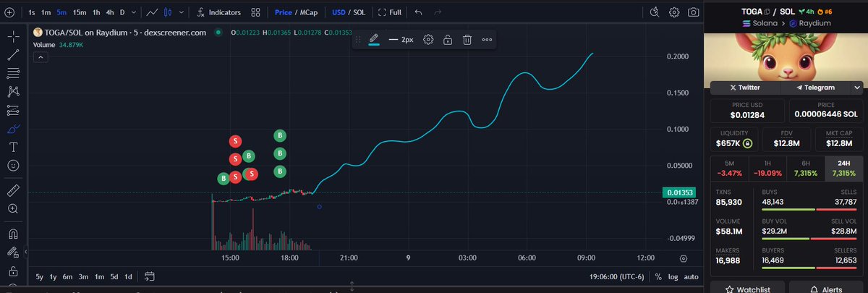Select the 5m timeframe

(61, 12)
